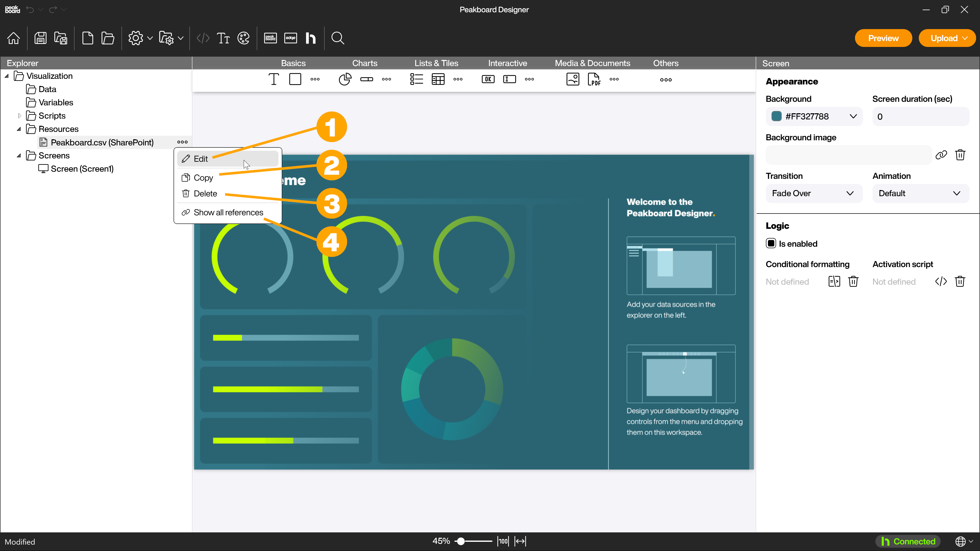The width and height of the screenshot is (980, 551).
Task: Toggle the Is enabled checkbox
Action: click(771, 243)
